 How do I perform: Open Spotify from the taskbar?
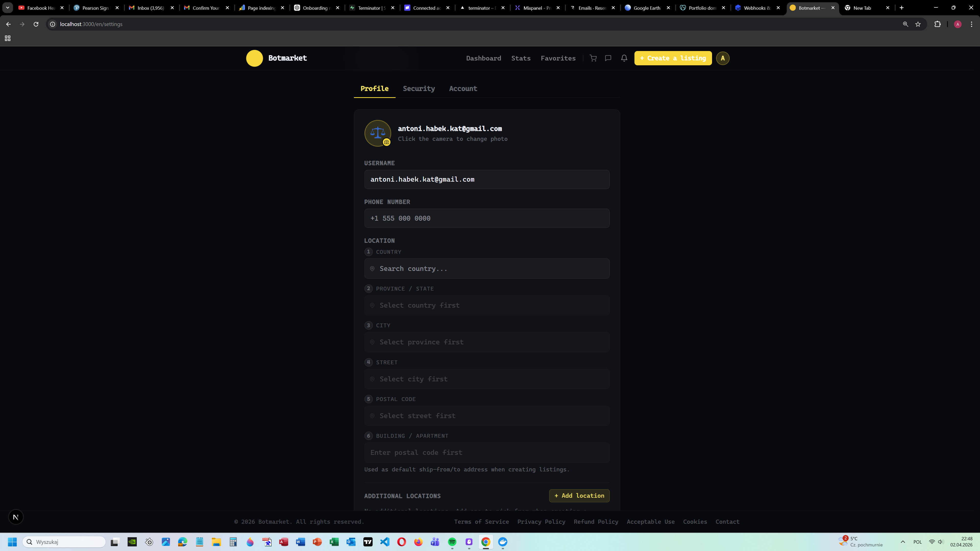tap(452, 542)
